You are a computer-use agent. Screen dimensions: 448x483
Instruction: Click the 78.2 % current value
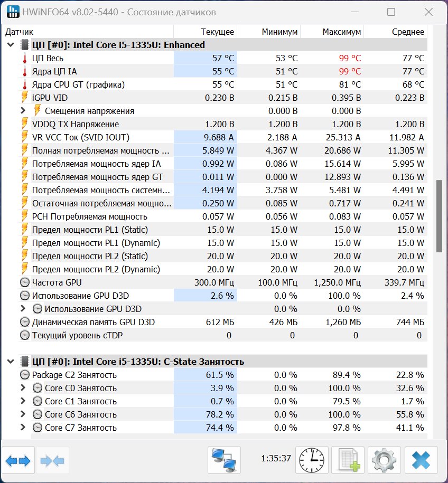220,414
